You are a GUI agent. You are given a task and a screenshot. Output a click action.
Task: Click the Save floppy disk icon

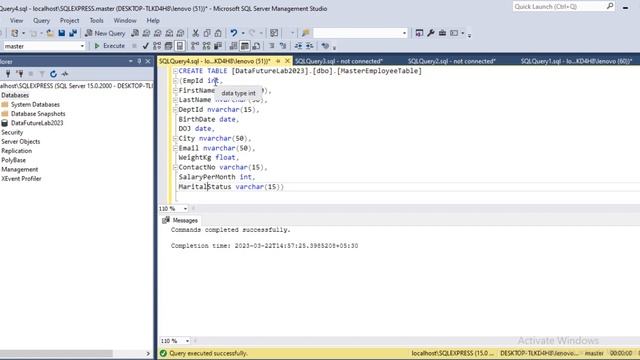click(x=62, y=33)
